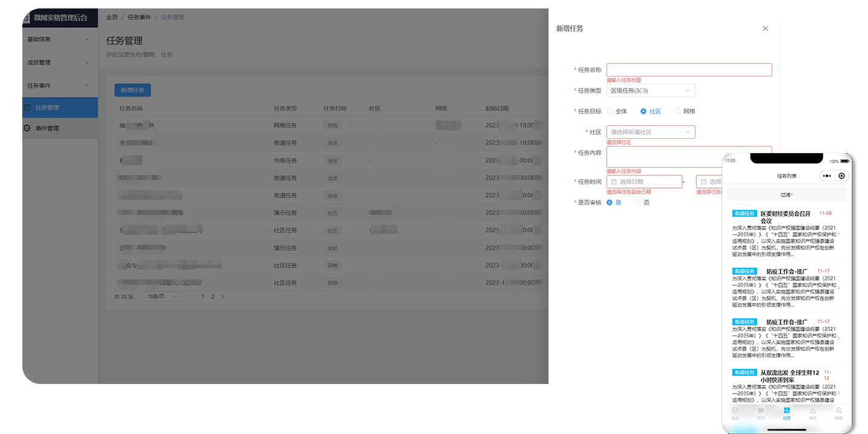The height and width of the screenshot is (434, 868).
Task: Go to page 2 of task list
Action: click(x=213, y=297)
